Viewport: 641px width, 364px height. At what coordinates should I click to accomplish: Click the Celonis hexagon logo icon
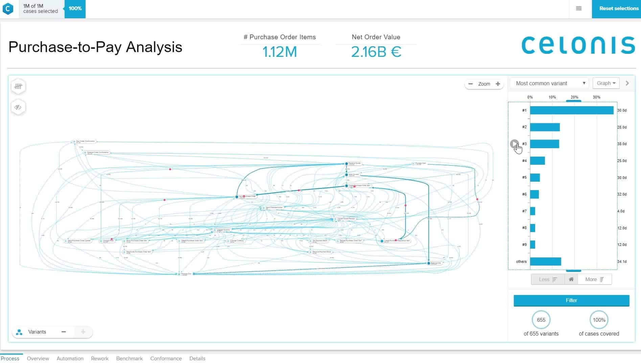click(x=8, y=9)
